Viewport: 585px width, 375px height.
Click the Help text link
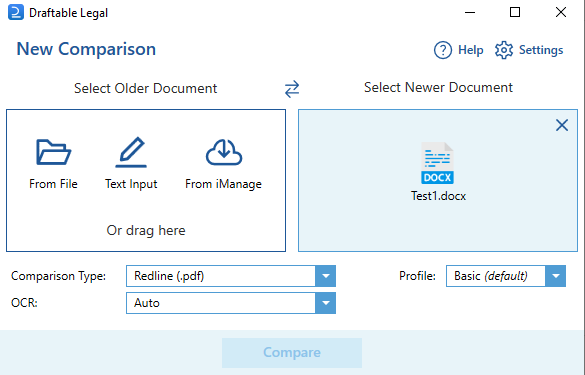(470, 50)
